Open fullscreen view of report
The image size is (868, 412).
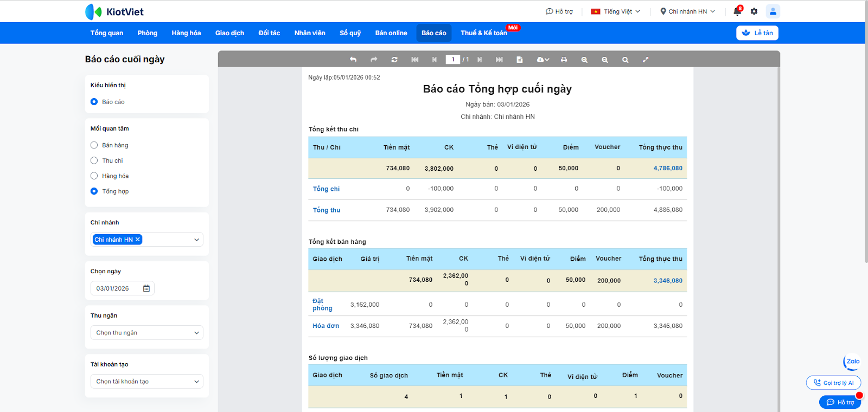(646, 60)
